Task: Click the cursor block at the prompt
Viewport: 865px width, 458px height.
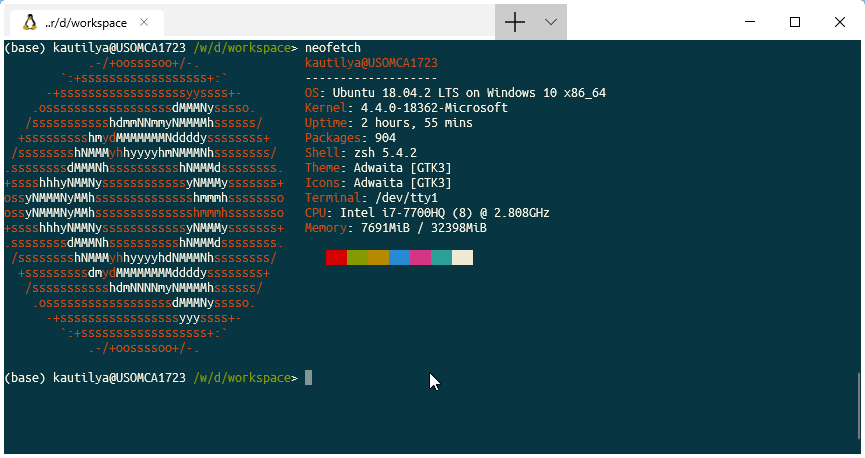Action: click(308, 377)
